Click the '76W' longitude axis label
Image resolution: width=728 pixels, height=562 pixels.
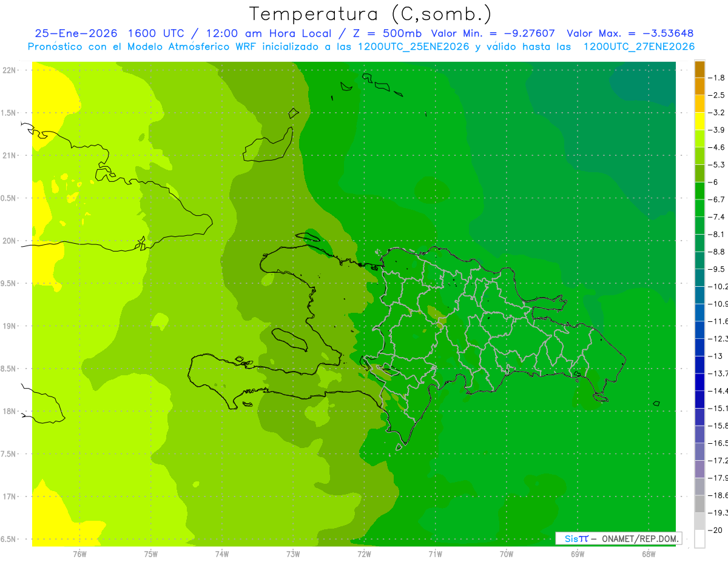coord(79,554)
